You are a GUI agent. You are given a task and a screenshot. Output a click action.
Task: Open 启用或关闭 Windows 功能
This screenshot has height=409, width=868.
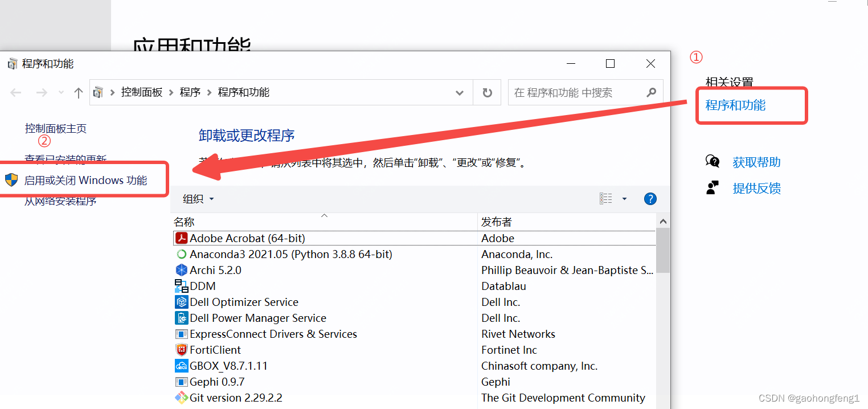point(84,179)
